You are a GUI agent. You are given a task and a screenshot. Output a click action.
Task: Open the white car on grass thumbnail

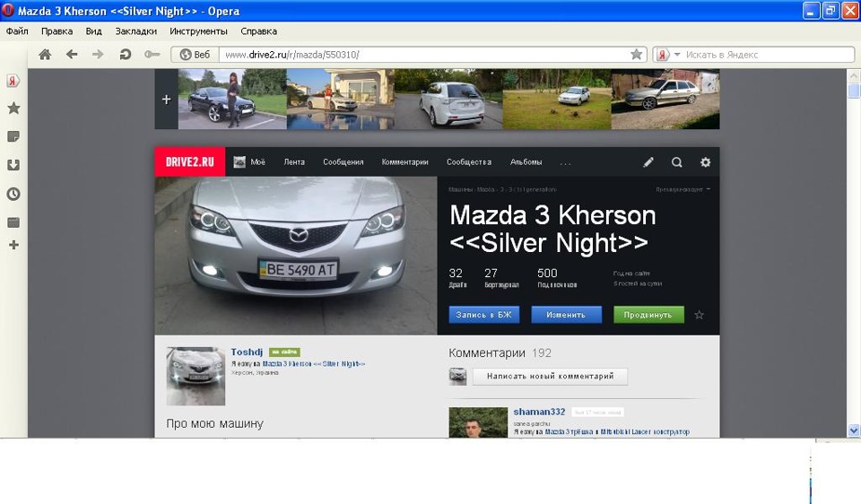tap(557, 100)
